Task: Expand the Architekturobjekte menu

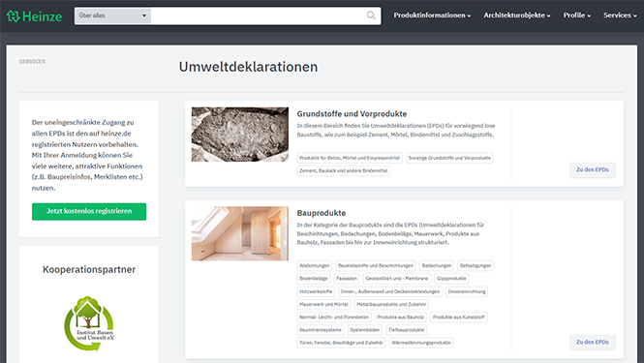Action: 517,15
